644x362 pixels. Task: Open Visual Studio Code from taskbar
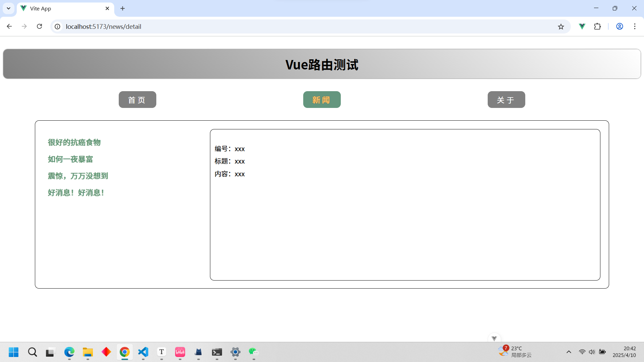(x=143, y=352)
